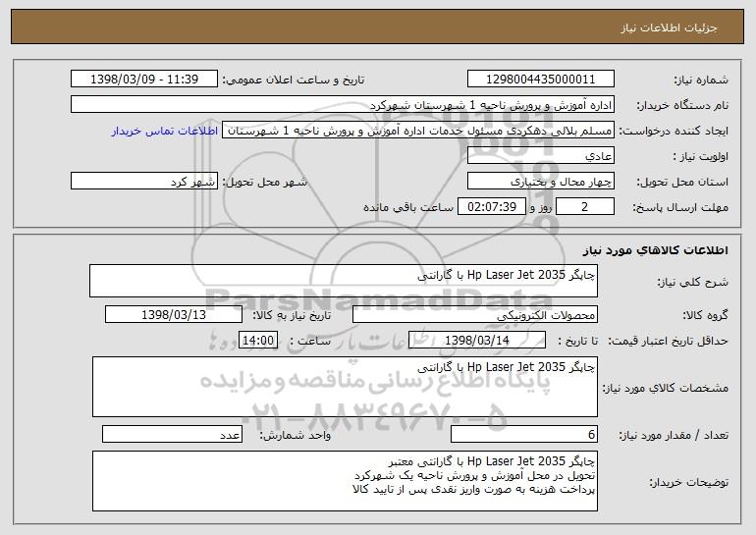This screenshot has width=756, height=535.
Task: Click the label شماره نیاز
Action: point(701,80)
